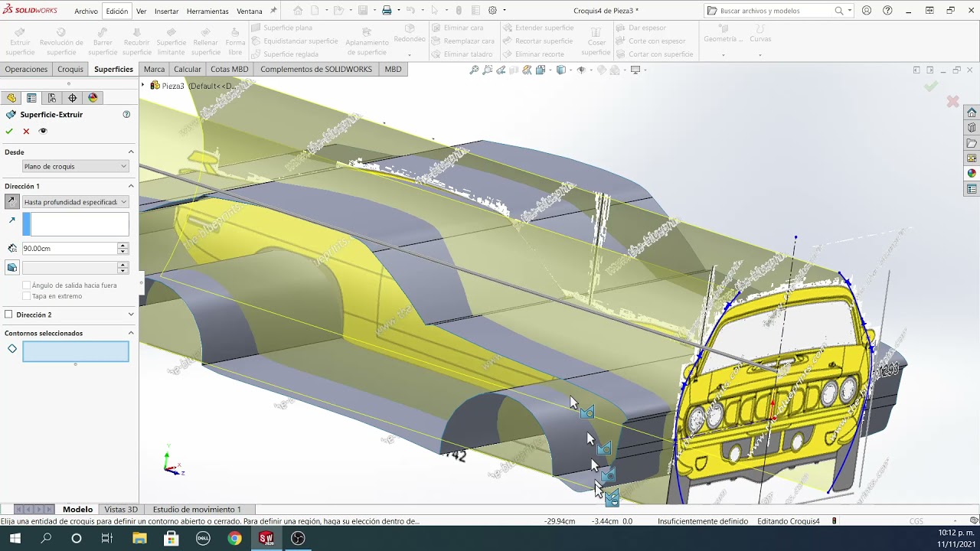Open view settings monitor icon
Image resolution: width=980 pixels, height=551 pixels.
(636, 70)
